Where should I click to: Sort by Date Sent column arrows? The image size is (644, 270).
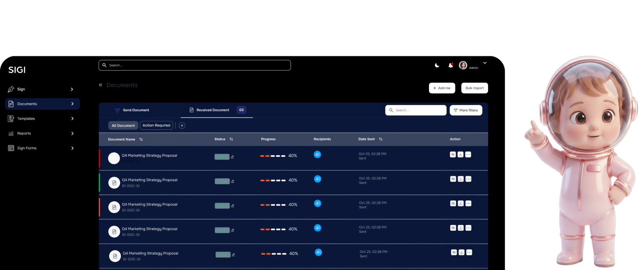[x=380, y=139]
